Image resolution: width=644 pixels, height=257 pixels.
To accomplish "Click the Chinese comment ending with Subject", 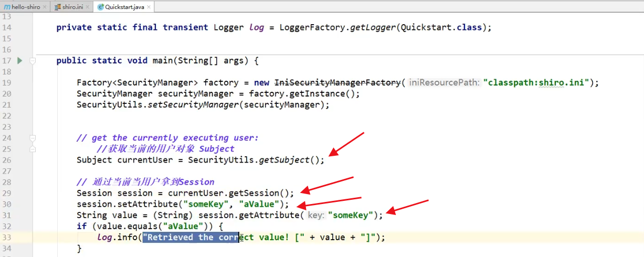I will click(165, 149).
